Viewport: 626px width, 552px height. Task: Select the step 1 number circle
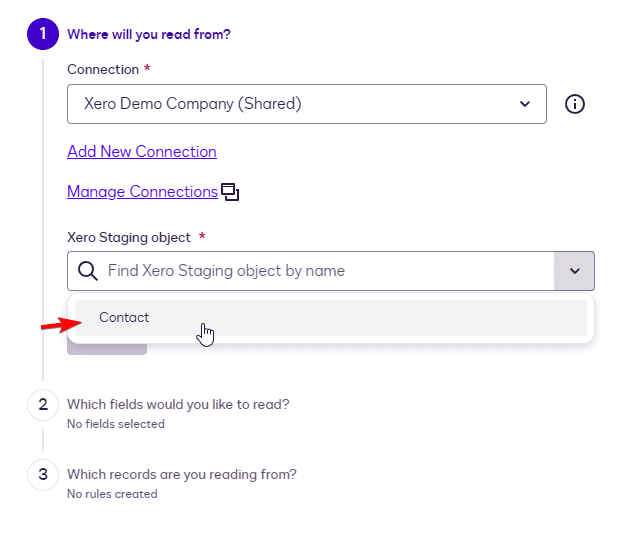tap(42, 34)
